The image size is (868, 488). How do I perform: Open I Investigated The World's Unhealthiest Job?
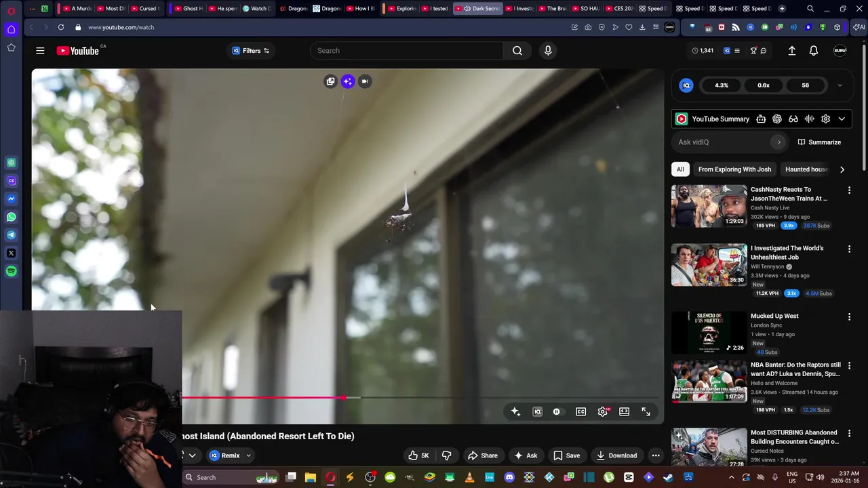pos(787,253)
